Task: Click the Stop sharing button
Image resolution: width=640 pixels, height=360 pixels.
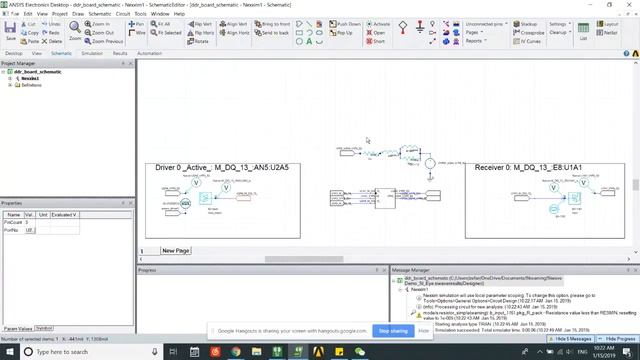Action: click(x=393, y=331)
